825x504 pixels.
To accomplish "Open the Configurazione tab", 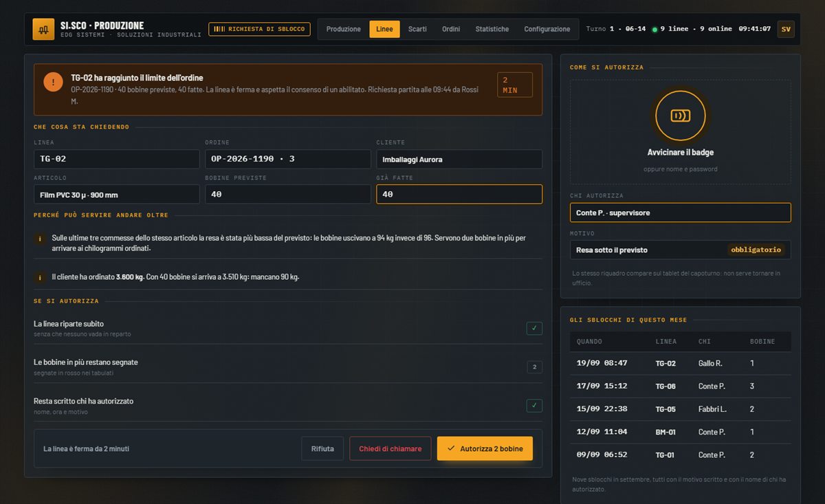I will coord(547,29).
